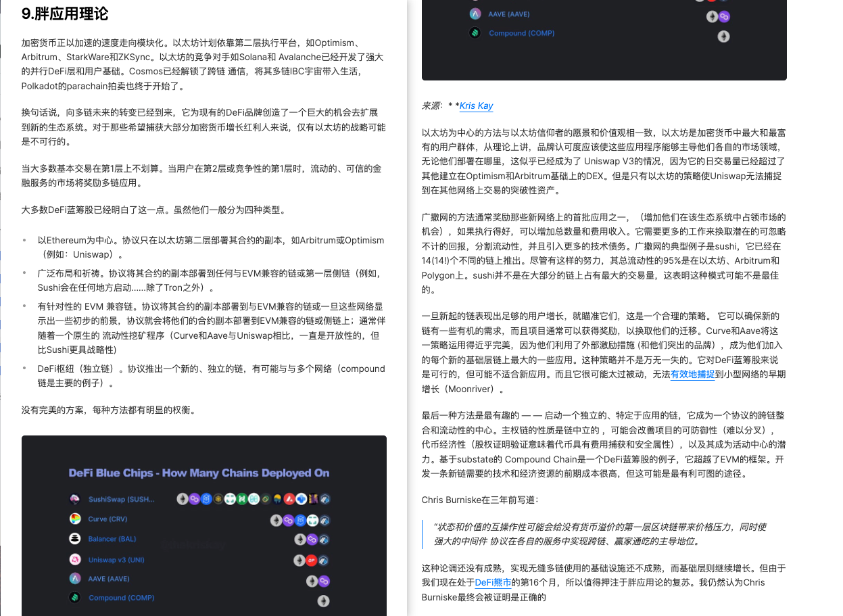Click the Polygon icon in the AAVE row above the Kris Kay credit
Screen dimensions: 843x616
coord(725,16)
